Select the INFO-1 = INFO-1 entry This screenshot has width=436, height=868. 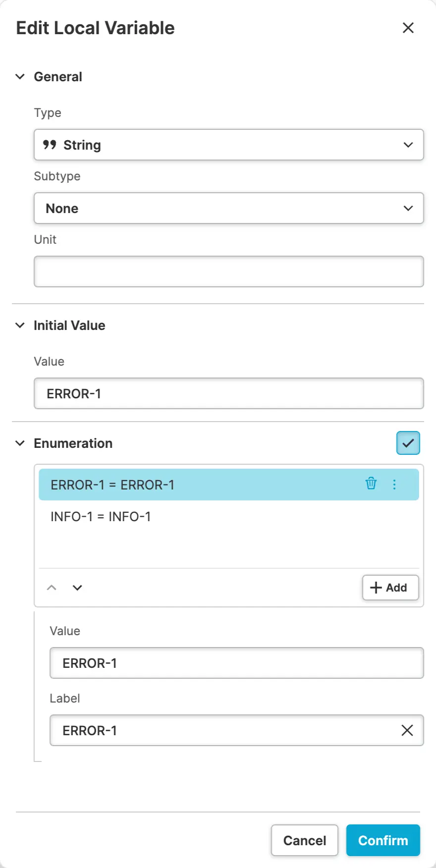coord(101,517)
